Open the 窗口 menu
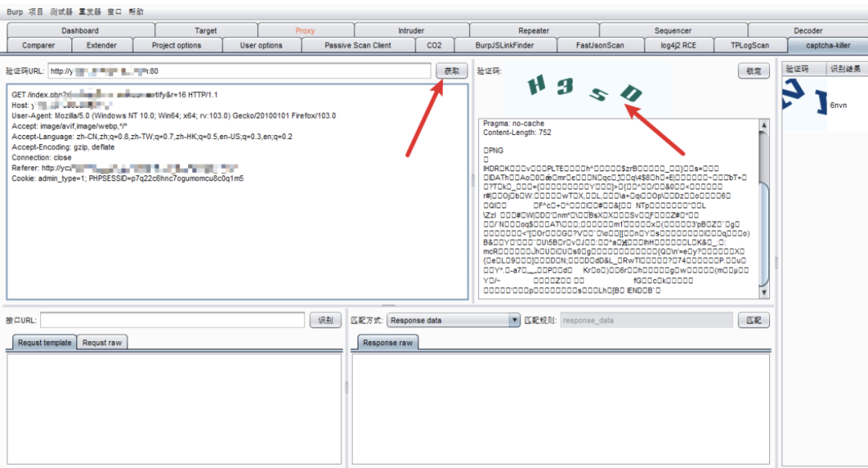The image size is (868, 468). (115, 11)
